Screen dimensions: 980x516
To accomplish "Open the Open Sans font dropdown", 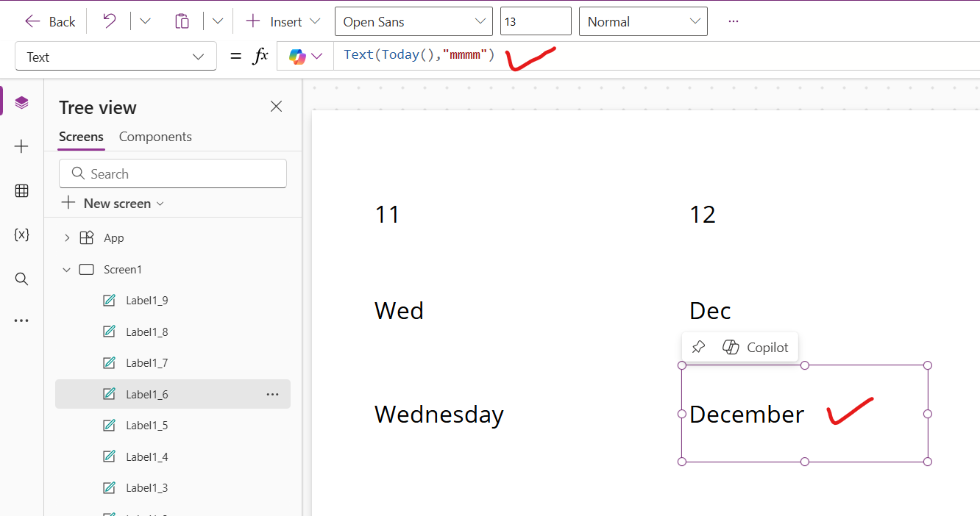I will pyautogui.click(x=413, y=21).
